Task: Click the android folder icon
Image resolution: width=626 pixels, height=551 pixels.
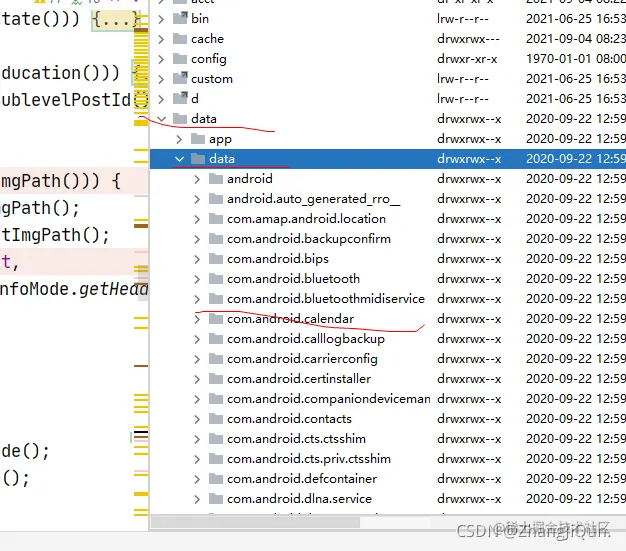Action: [216, 178]
